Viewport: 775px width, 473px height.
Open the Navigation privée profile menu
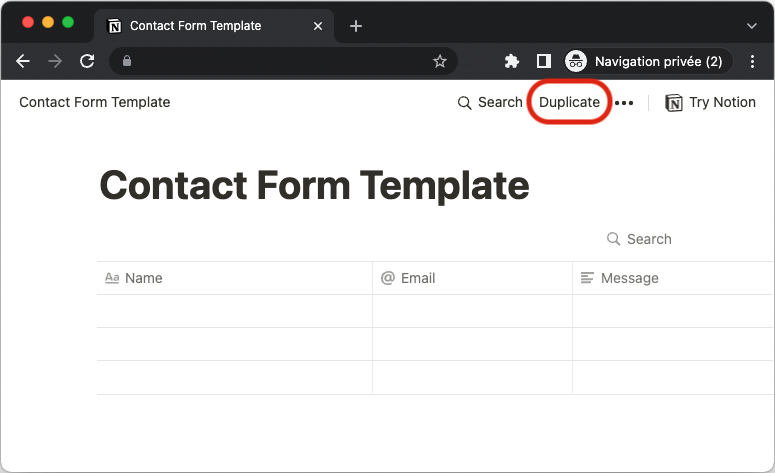click(647, 61)
